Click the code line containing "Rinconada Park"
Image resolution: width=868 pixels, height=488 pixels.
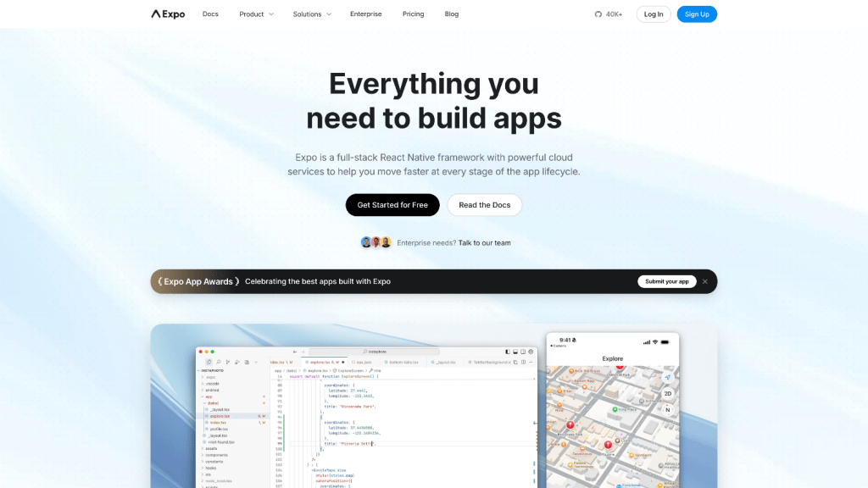[x=350, y=407]
